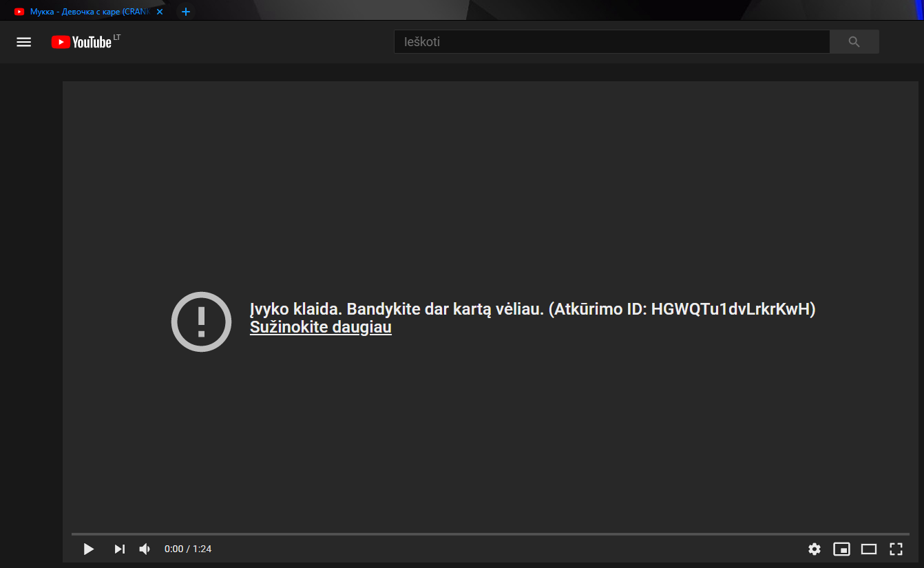Focus the Ieškoti search field
Image resolution: width=924 pixels, height=568 pixels.
(x=611, y=42)
